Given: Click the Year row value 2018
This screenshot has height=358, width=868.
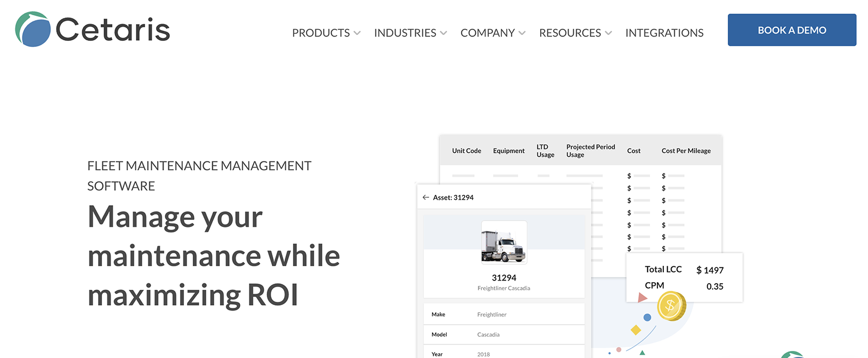Looking at the screenshot, I should [x=483, y=354].
